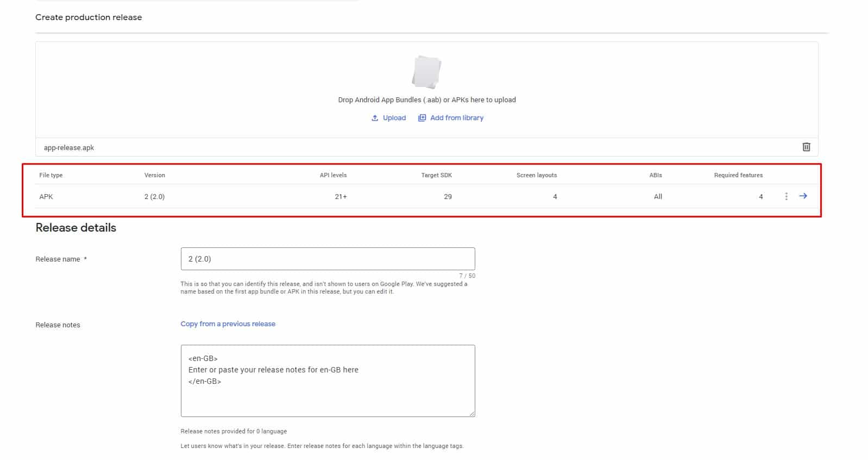Delete app-release.apk using the trash icon
Image resolution: width=868 pixels, height=460 pixels.
[806, 147]
